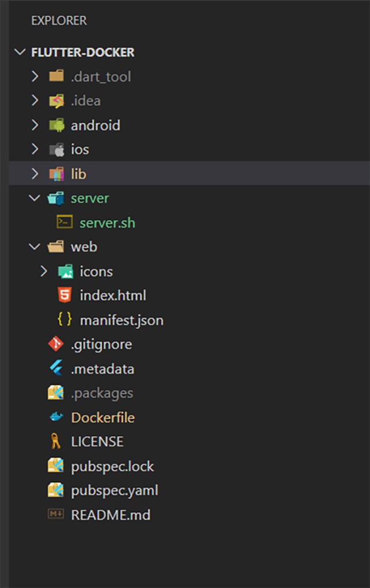Select the Docker whale icon beside Dockerfile
The height and width of the screenshot is (588, 370).
[55, 417]
